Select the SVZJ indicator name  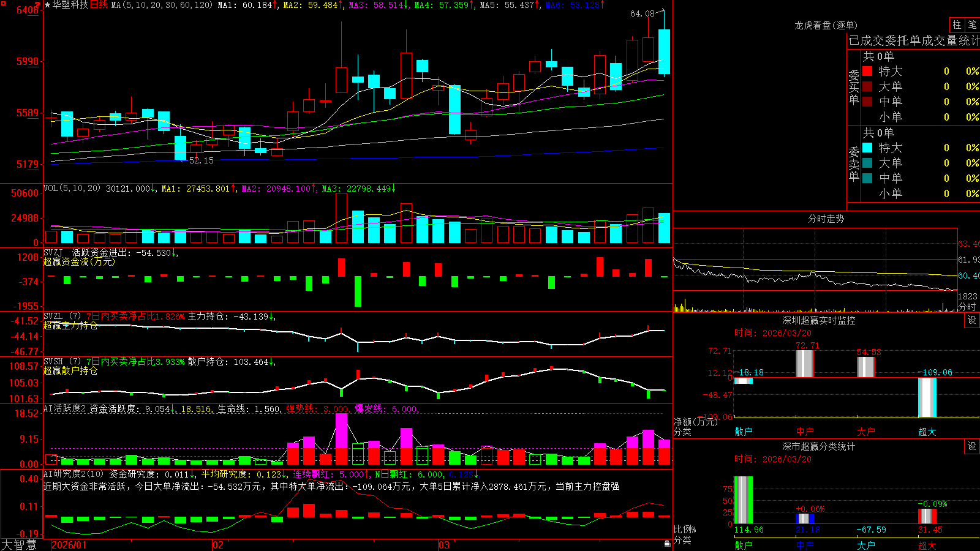pos(53,253)
